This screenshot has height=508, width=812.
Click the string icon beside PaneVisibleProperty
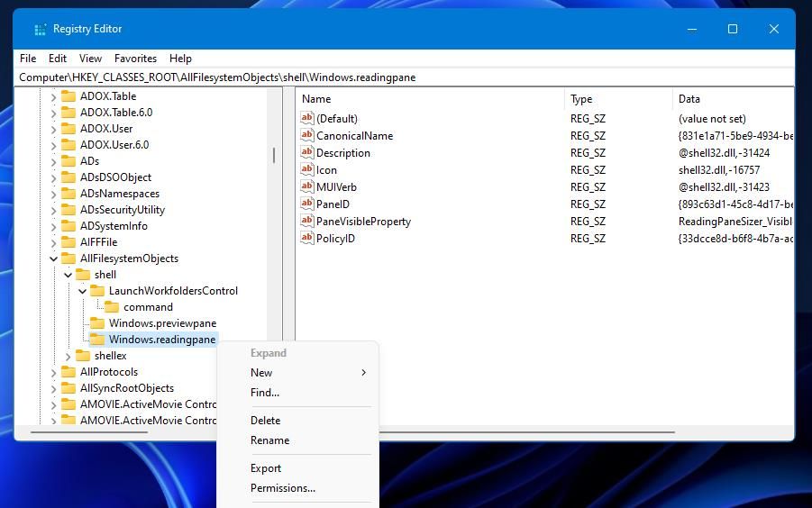click(x=307, y=221)
